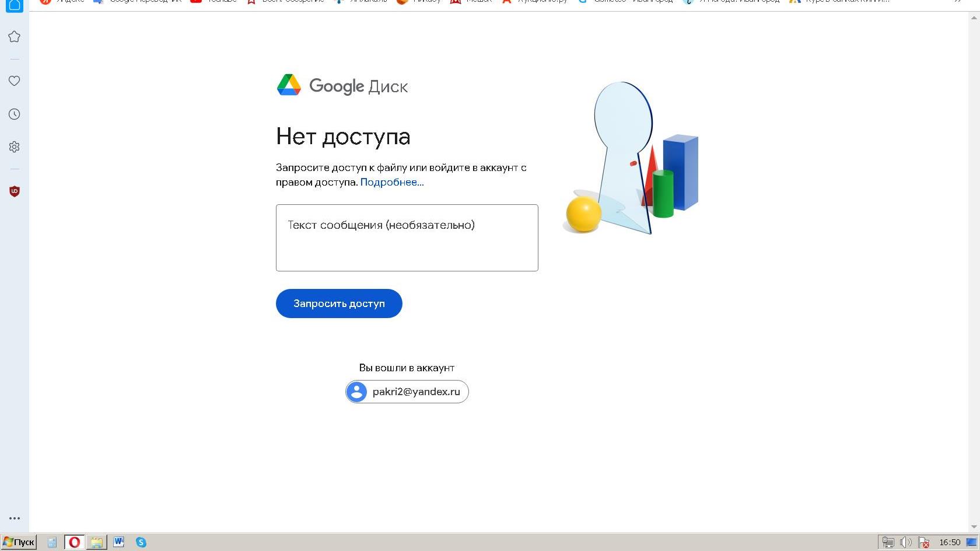
Task: Click the page scrollbar down arrow
Action: (974, 527)
